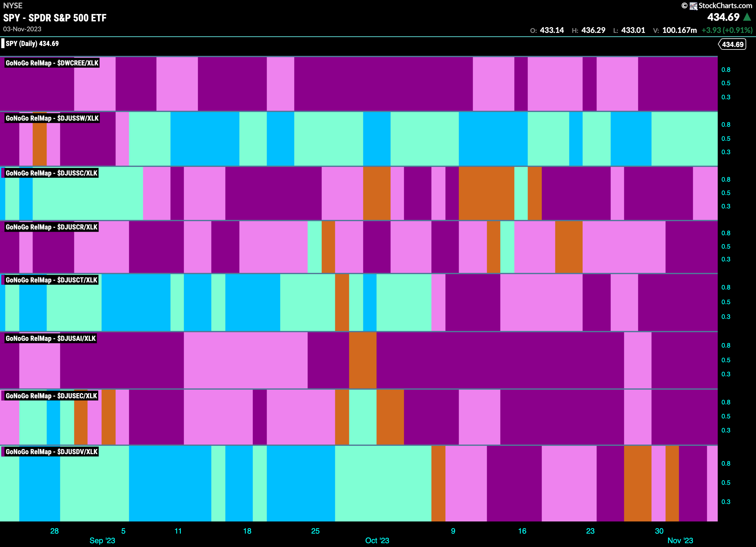Image resolution: width=756 pixels, height=547 pixels.
Task: Click the StockCharts.com copyright text
Action: (725, 6)
